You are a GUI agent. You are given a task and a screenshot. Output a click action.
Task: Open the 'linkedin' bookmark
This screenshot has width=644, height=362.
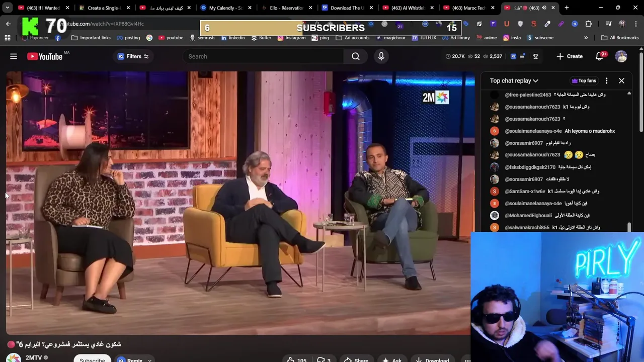click(x=233, y=38)
